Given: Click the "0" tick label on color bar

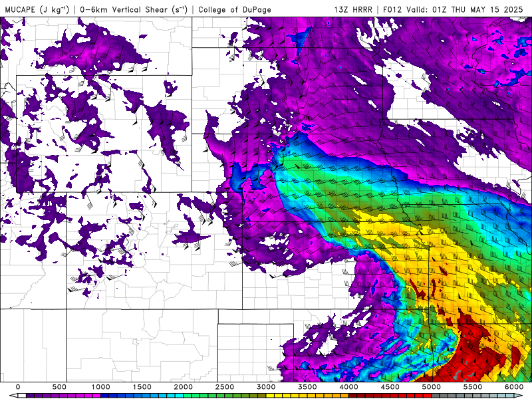Looking at the screenshot, I should [18, 387].
